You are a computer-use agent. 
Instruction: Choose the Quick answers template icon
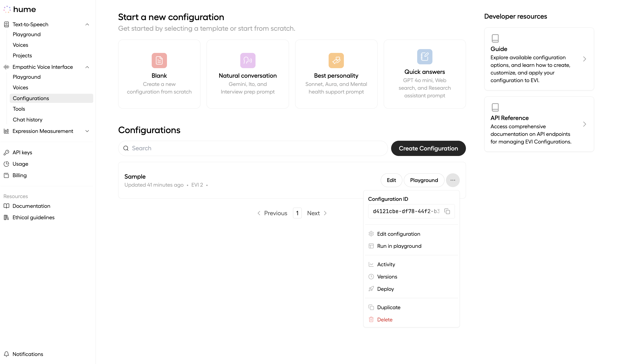(x=425, y=57)
